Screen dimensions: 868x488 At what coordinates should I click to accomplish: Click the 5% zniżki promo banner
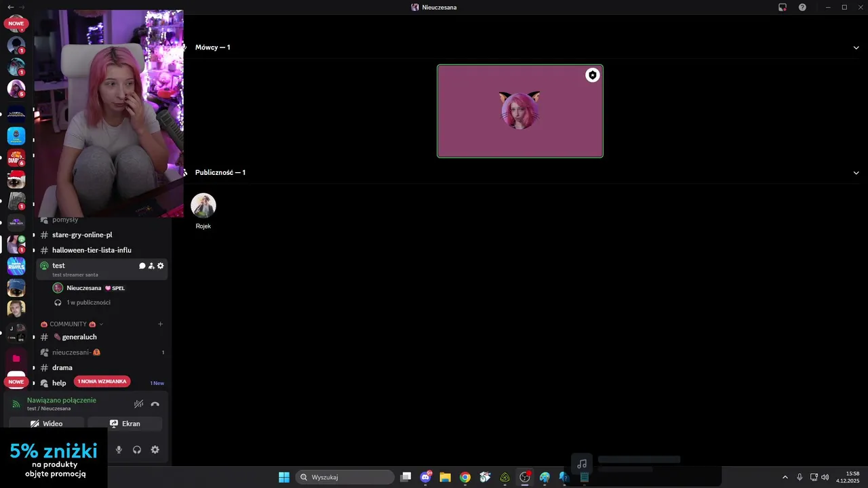coord(54,457)
